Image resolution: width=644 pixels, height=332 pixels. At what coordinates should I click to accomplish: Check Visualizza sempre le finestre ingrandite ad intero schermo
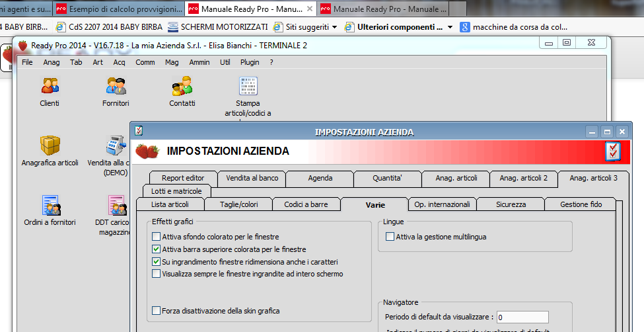tap(156, 274)
